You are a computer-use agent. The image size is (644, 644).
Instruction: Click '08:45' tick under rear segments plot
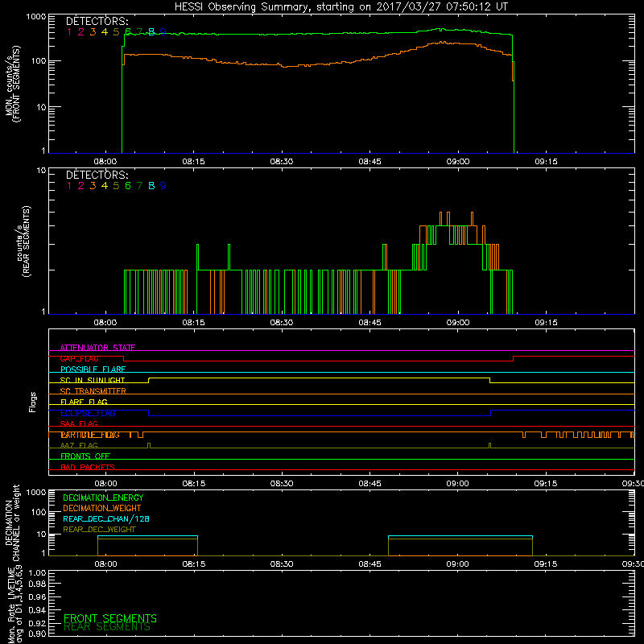tap(369, 323)
